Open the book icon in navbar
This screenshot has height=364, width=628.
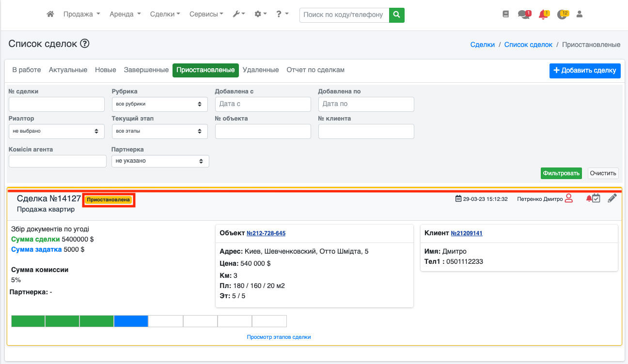506,15
